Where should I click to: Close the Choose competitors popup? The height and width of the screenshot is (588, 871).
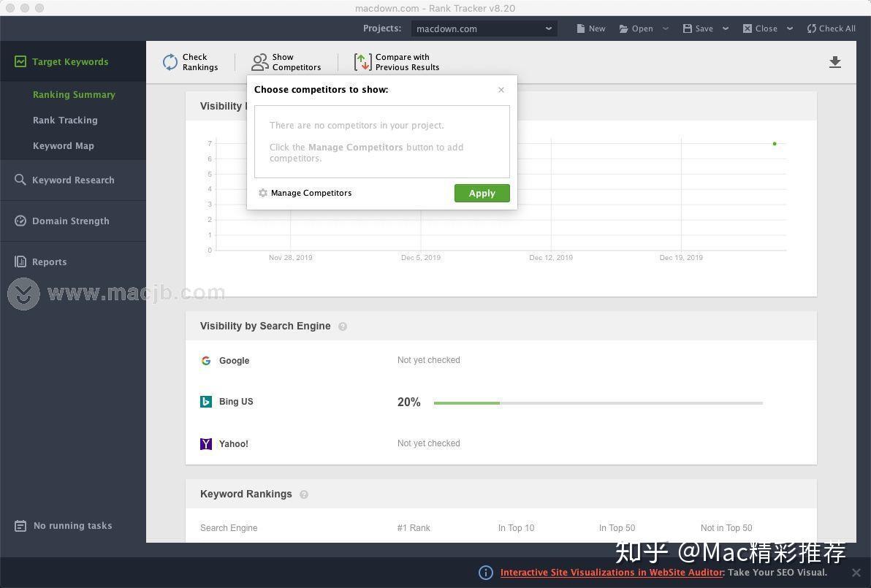pos(501,89)
